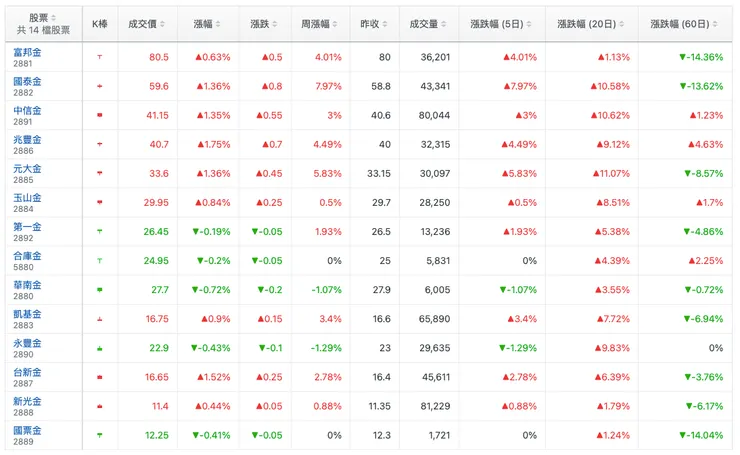Sort by 漲跌幅 (20日) column
The image size is (740, 455).
[591, 24]
